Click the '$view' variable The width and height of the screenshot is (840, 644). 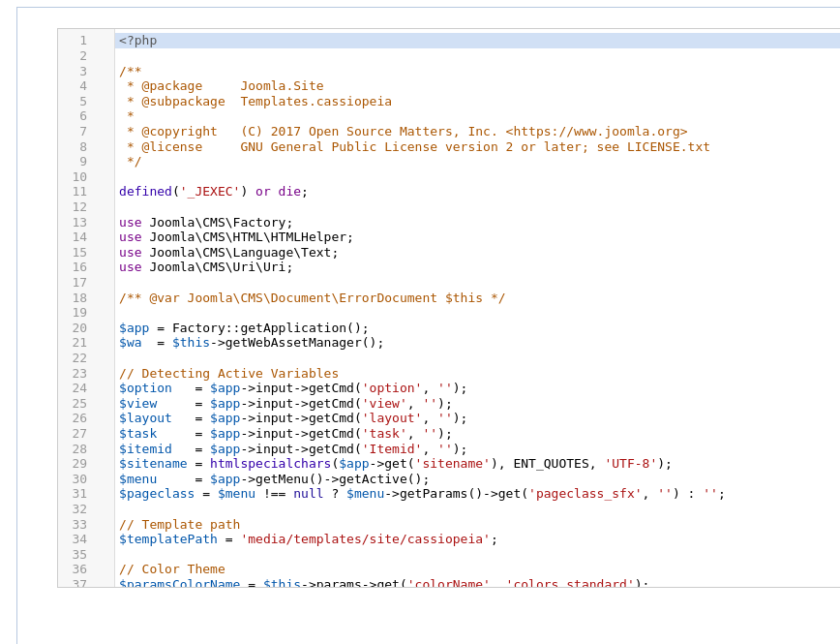pos(137,404)
